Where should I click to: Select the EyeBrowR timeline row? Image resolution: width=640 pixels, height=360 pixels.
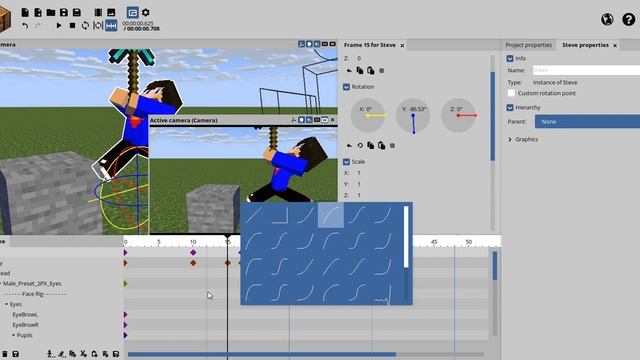tap(25, 325)
